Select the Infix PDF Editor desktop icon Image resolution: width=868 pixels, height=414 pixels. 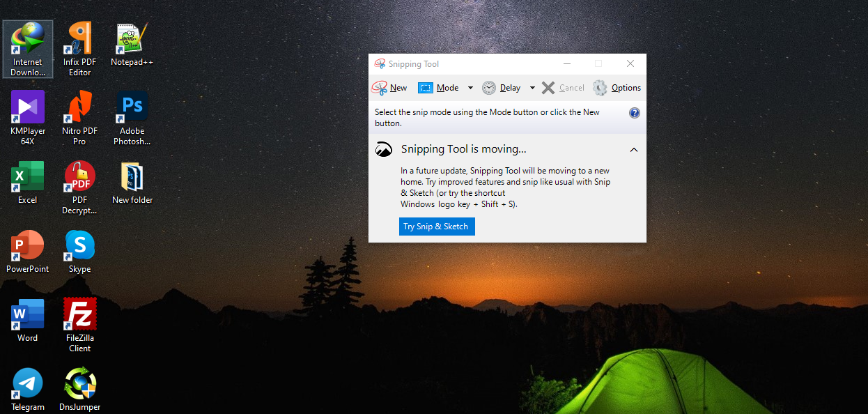pyautogui.click(x=79, y=49)
